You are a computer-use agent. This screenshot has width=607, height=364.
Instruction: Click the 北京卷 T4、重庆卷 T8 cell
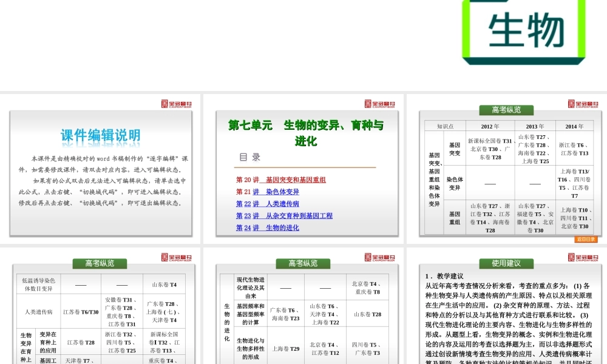[x=367, y=288]
